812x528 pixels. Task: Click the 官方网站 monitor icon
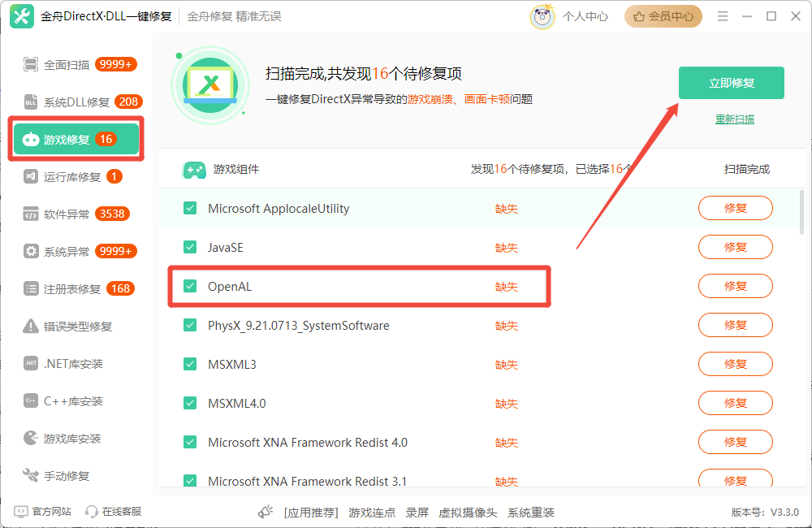(21, 512)
